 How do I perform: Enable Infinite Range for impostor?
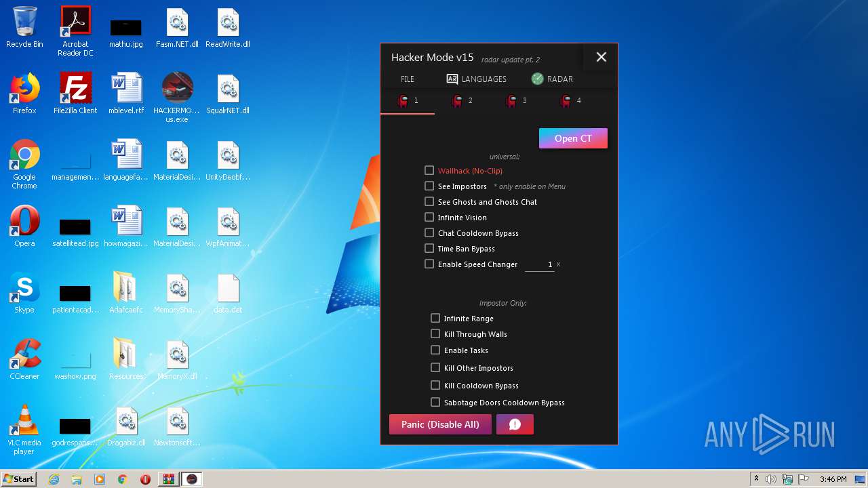click(x=435, y=318)
